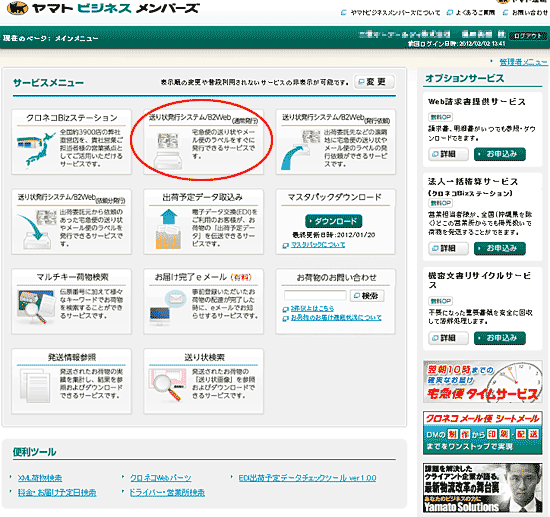Open the クロネコBizステーション card title

72,118
